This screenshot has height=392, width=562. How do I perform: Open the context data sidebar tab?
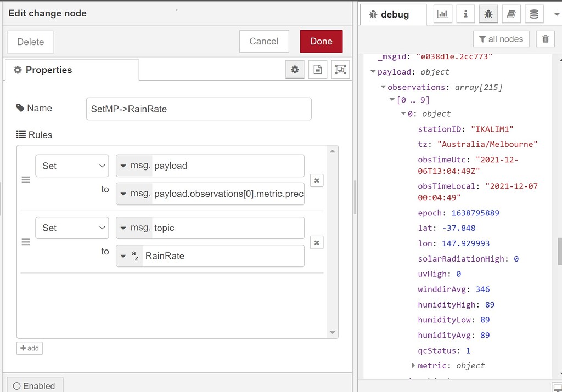(x=533, y=14)
